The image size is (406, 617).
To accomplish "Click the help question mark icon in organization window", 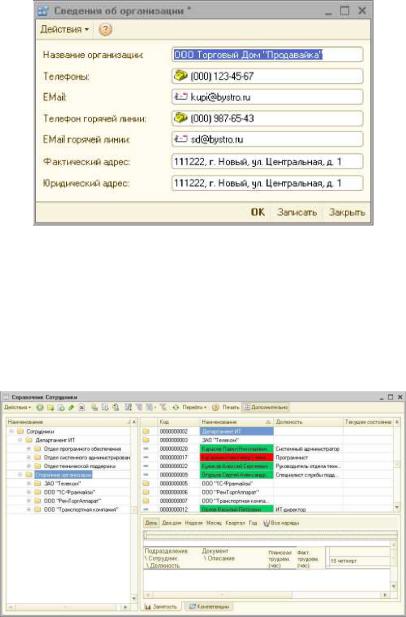I will [x=105, y=30].
